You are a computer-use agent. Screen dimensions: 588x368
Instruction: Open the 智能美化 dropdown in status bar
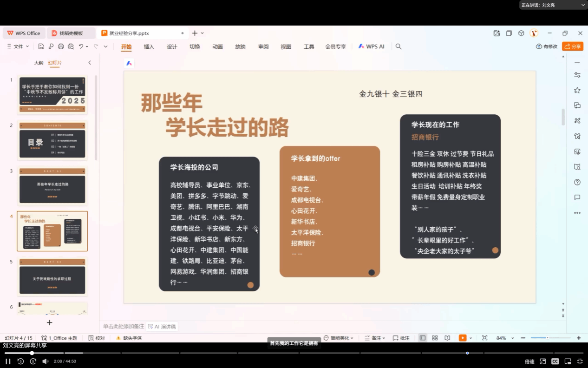click(x=339, y=338)
